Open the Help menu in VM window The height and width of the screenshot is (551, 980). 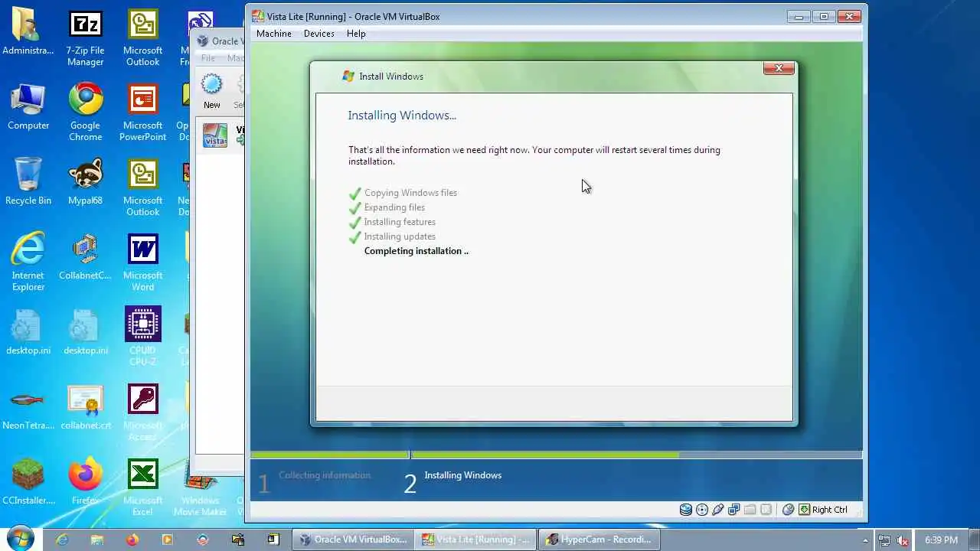tap(356, 34)
